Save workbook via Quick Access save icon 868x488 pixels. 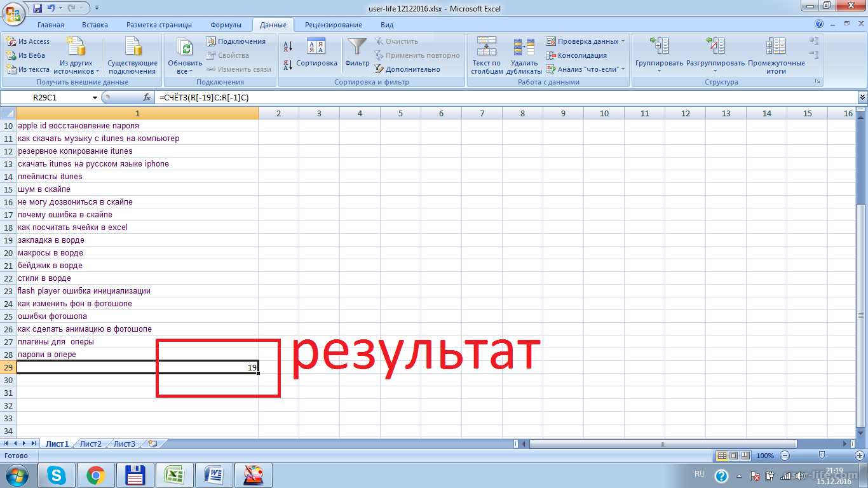pos(37,8)
